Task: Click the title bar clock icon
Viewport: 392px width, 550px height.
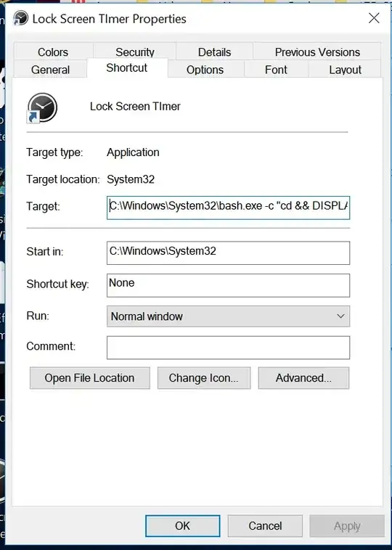Action: [21, 18]
